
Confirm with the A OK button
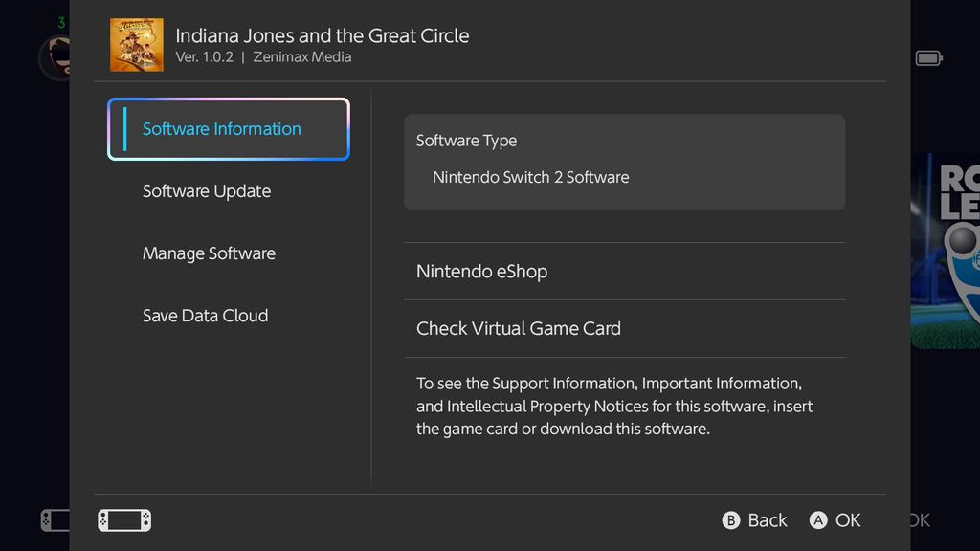click(x=835, y=520)
